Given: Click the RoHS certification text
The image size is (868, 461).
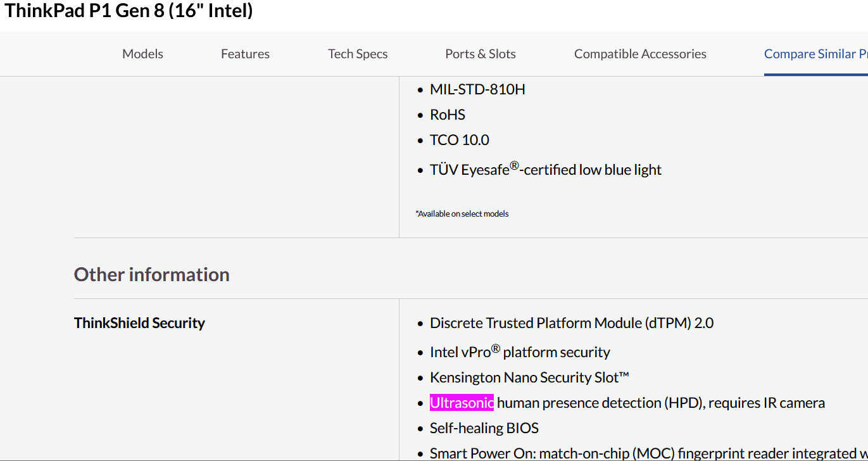Looking at the screenshot, I should coord(447,115).
